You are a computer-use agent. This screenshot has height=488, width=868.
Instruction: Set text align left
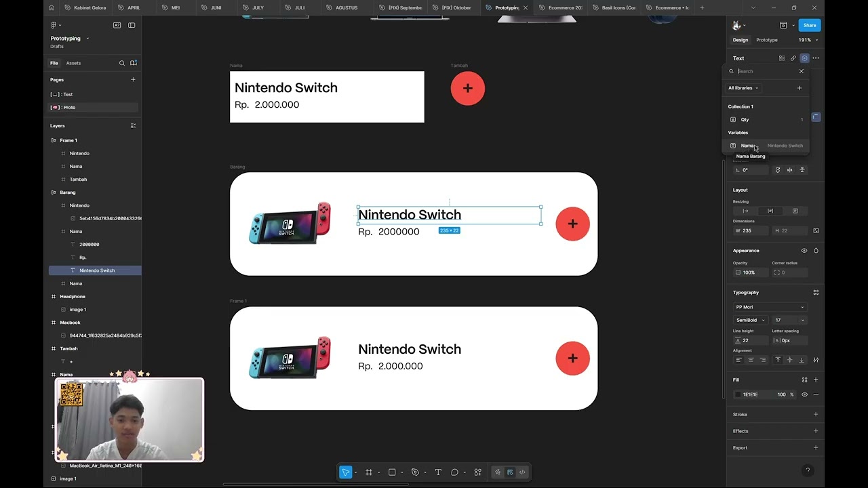coord(738,360)
